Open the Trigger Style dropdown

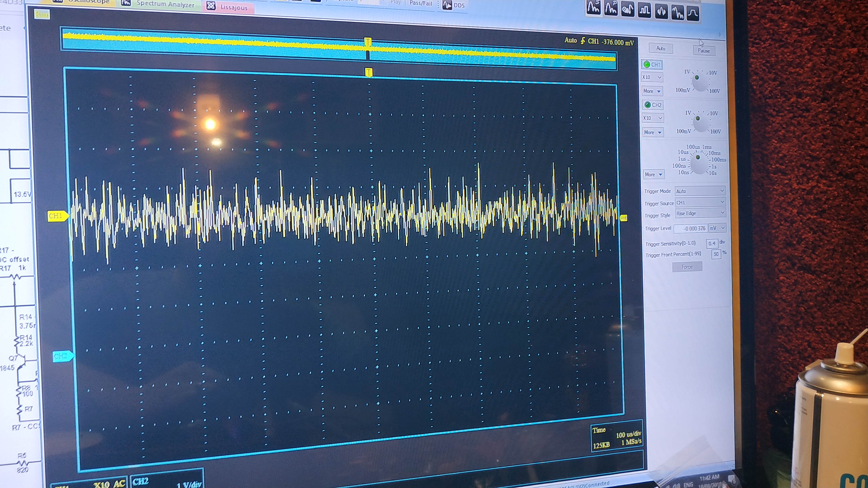701,213
